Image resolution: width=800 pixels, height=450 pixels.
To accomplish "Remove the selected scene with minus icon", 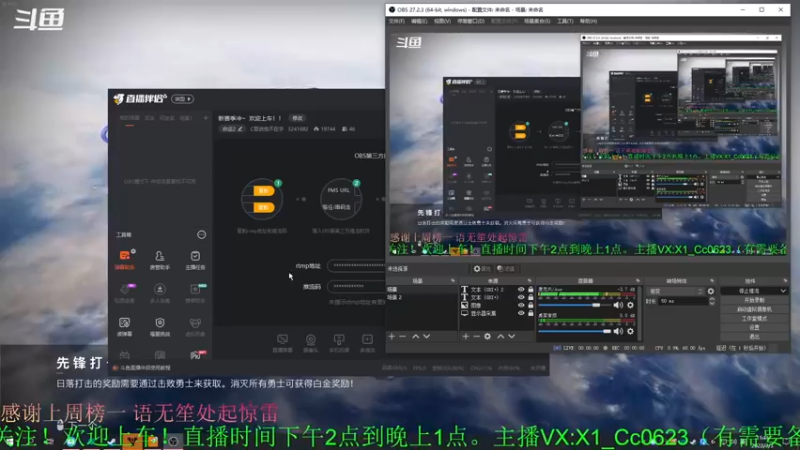I will [x=403, y=337].
